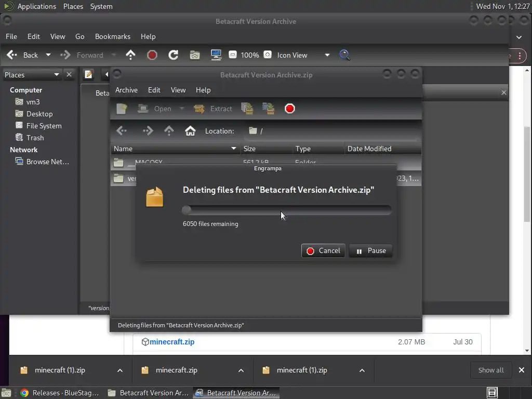Viewport: 532px width, 399px height.
Task: Open the Places sidebar dropdown
Action: coord(32,75)
